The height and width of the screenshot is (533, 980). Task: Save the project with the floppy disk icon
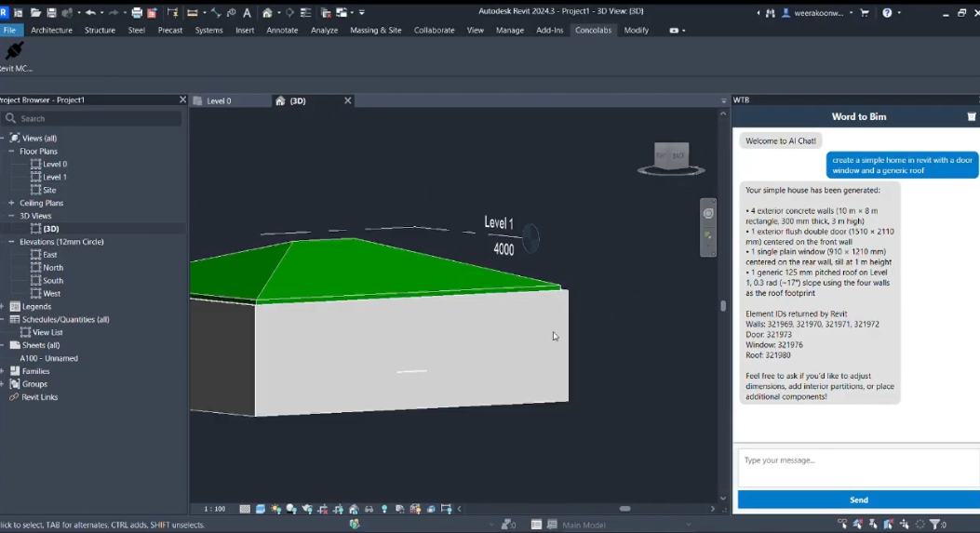[50, 12]
